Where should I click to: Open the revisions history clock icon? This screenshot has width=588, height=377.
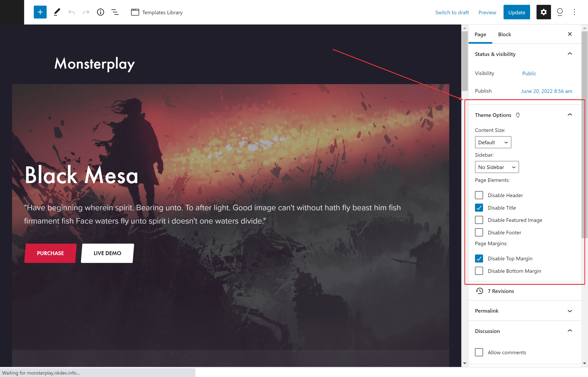479,291
